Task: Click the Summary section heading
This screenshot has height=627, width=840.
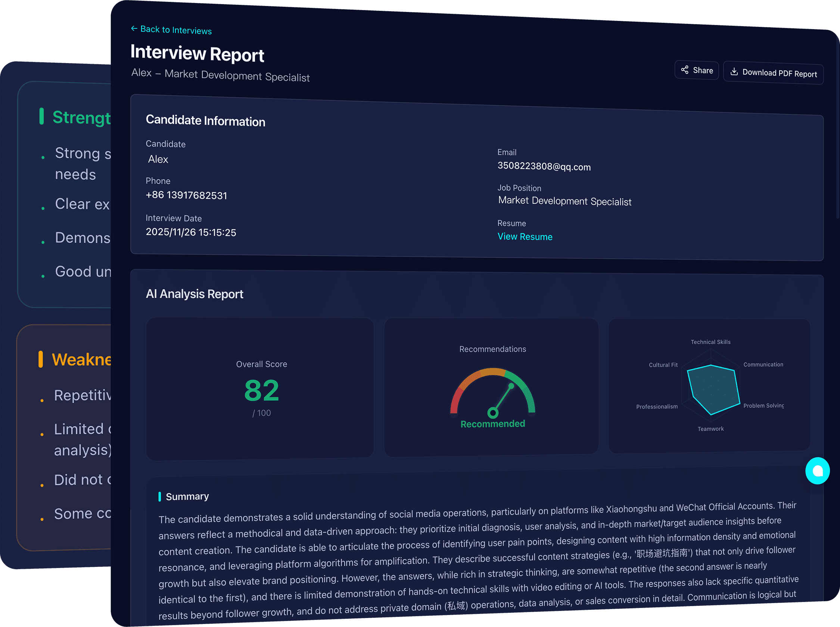Action: point(187,496)
